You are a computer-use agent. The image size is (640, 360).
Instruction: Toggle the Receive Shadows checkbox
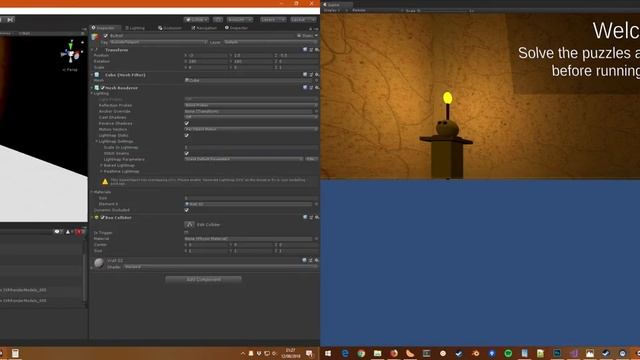coord(187,123)
